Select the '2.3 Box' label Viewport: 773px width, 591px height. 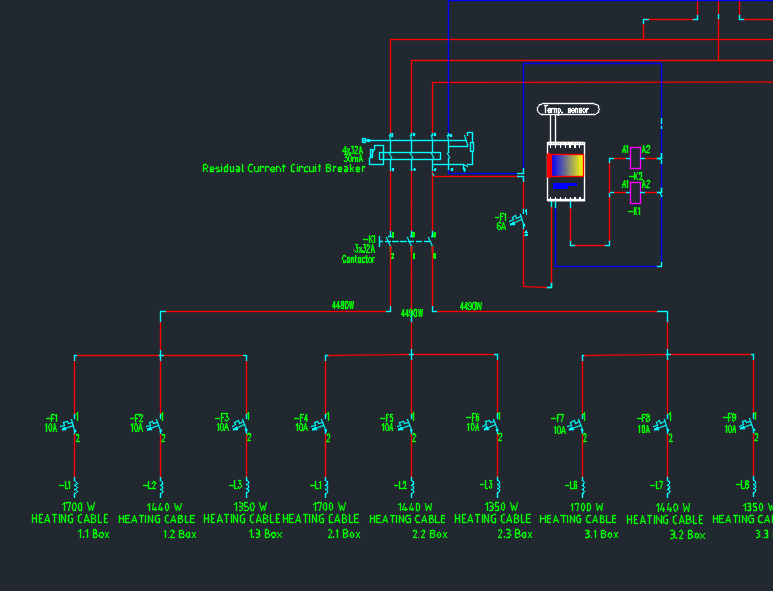click(515, 534)
